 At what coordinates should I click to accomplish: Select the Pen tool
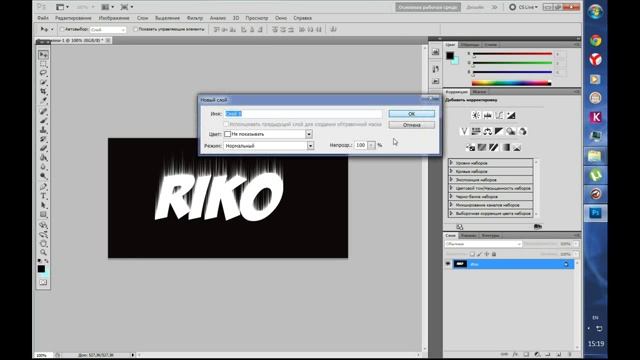coord(43,187)
